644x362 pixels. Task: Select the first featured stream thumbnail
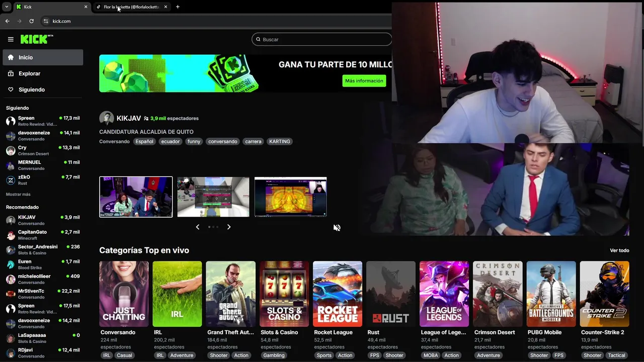pyautogui.click(x=136, y=197)
